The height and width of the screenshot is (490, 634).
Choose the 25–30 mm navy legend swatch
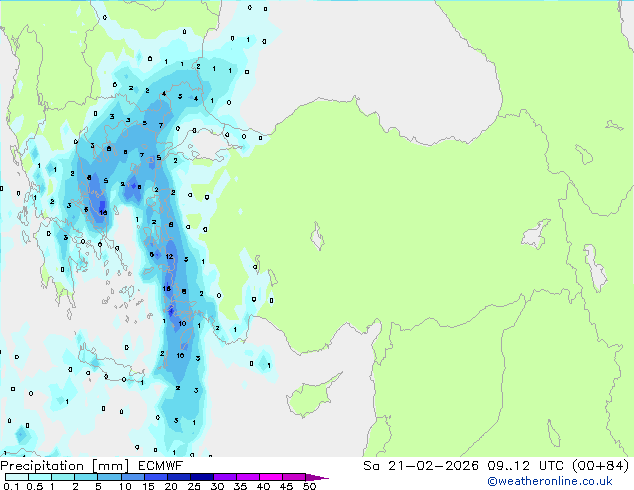point(201,477)
